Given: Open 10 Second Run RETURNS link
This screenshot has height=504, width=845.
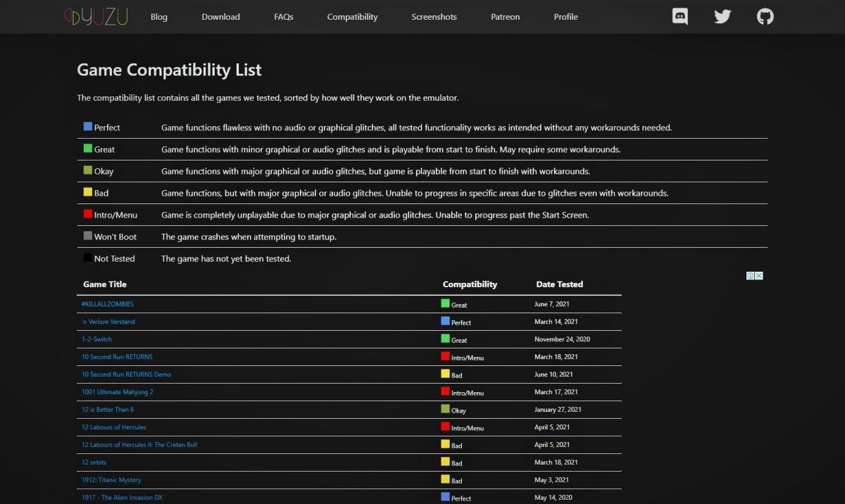Looking at the screenshot, I should coord(117,357).
